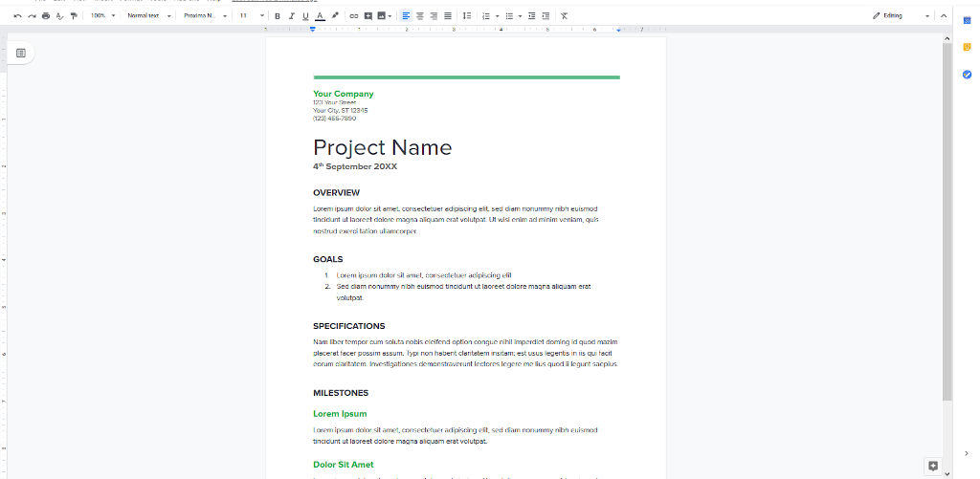Toggle bold formatting
The width and height of the screenshot is (980, 479).
click(278, 15)
